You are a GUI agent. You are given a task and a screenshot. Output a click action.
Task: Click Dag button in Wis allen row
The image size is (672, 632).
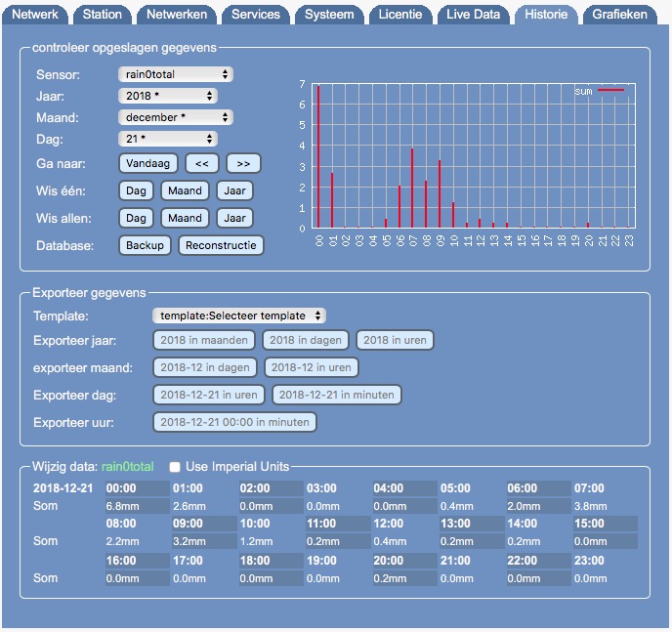pyautogui.click(x=136, y=218)
